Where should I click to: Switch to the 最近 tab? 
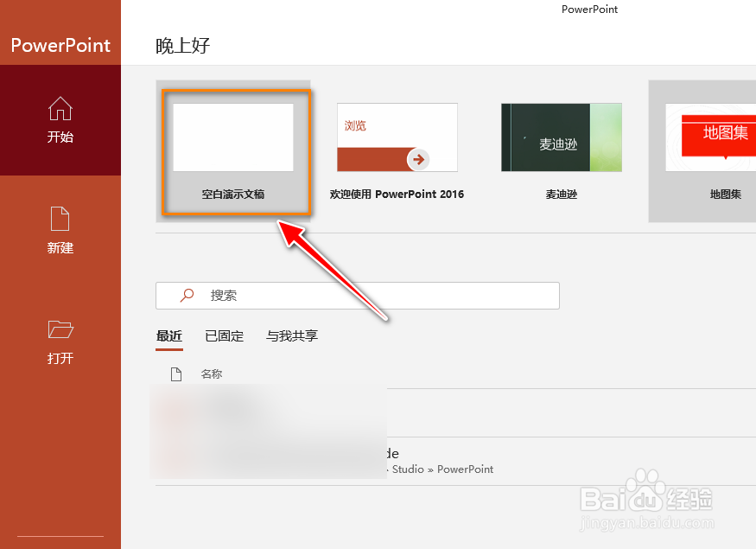pyautogui.click(x=169, y=336)
